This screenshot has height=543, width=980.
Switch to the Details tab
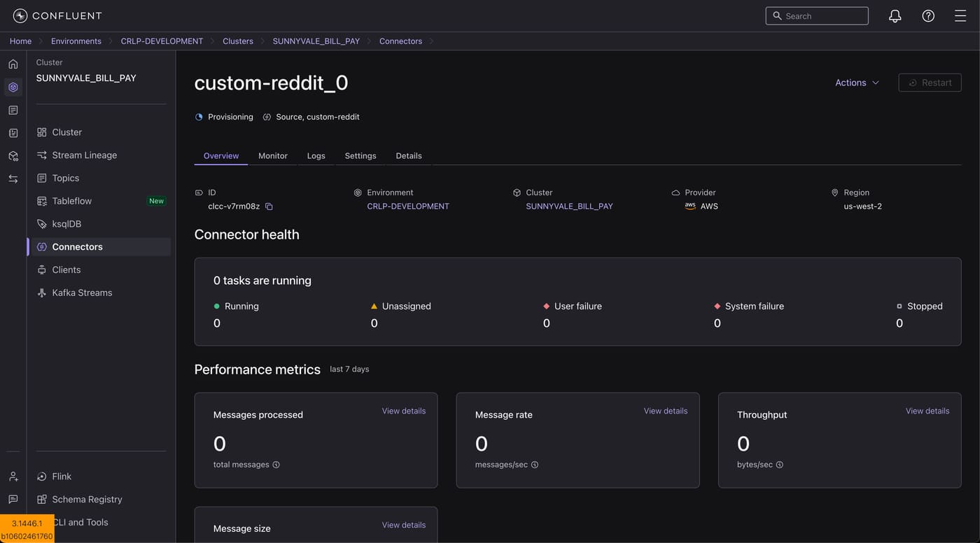[409, 156]
